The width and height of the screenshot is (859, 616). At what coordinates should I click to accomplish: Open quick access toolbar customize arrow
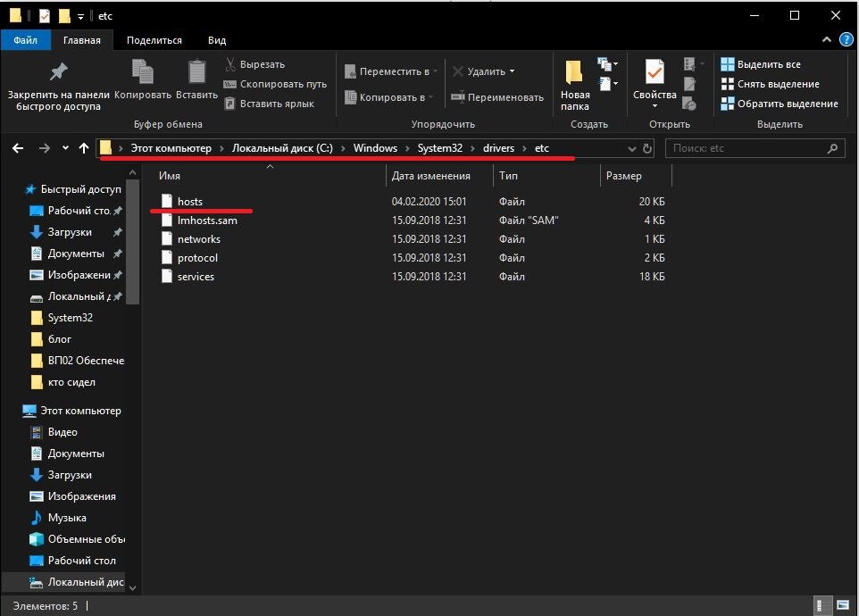pos(80,16)
